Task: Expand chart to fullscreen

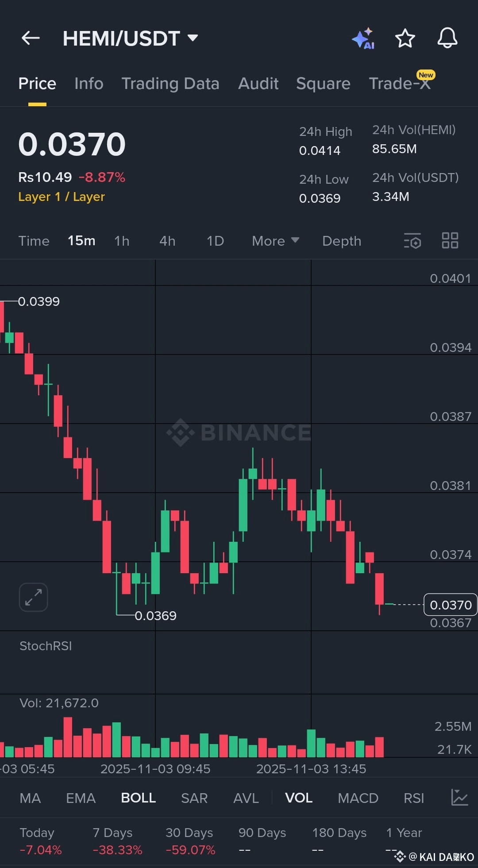Action: click(x=34, y=597)
